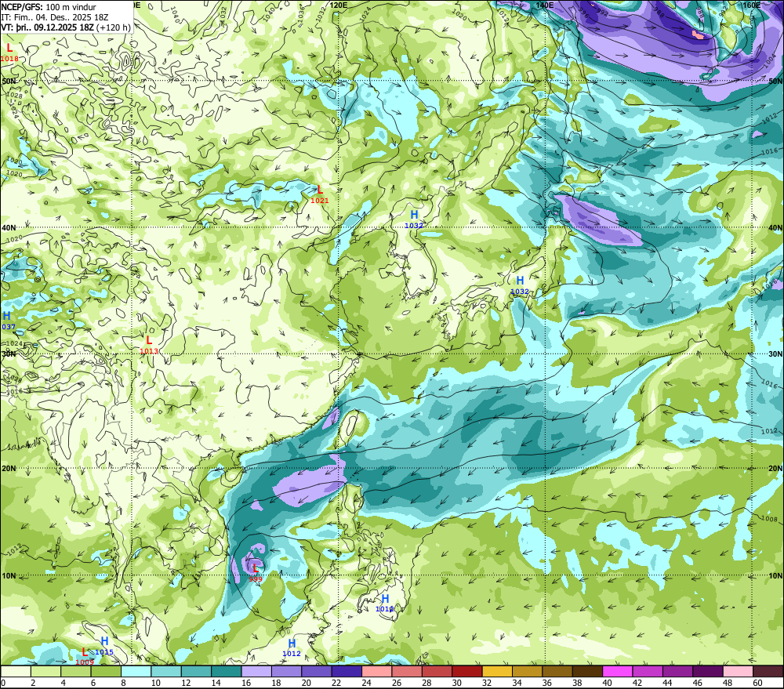Click the L 1021 low pressure marker
The height and width of the screenshot is (689, 784).
(x=320, y=194)
